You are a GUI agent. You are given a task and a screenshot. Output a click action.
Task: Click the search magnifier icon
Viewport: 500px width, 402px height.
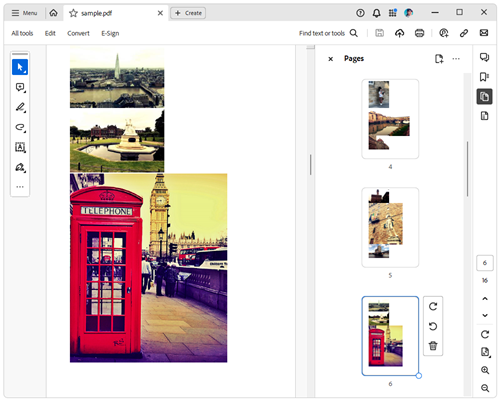coord(354,33)
